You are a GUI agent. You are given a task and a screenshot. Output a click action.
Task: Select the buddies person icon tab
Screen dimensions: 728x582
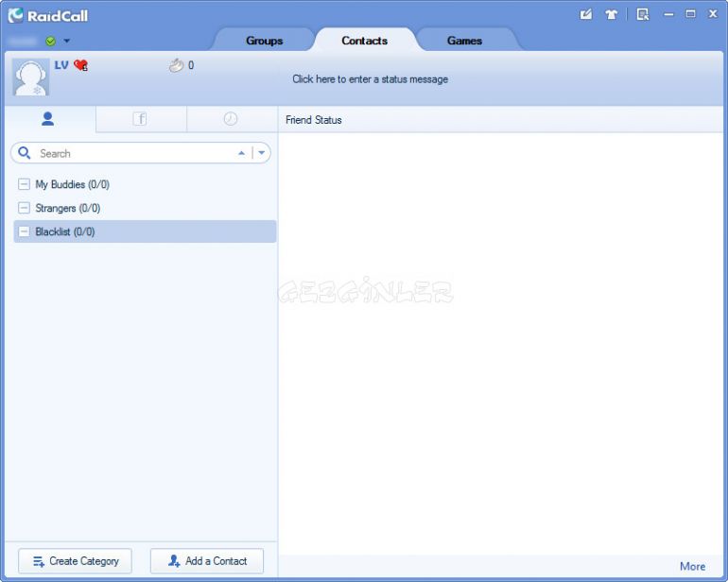click(x=48, y=119)
